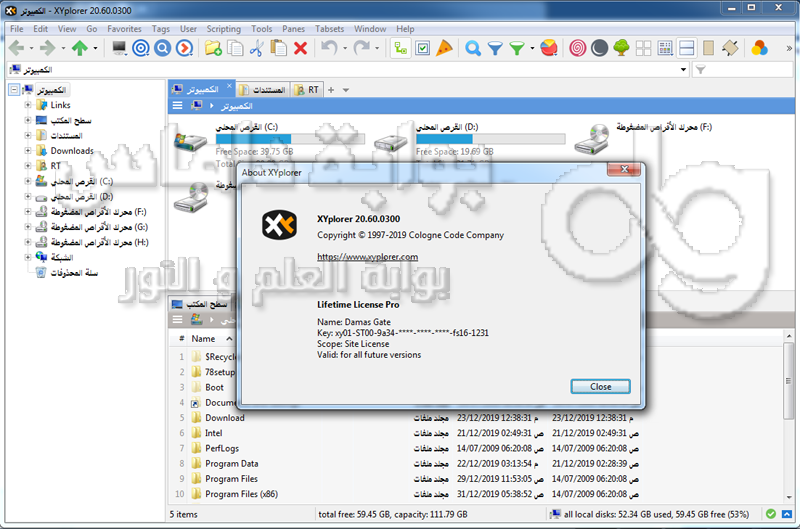Image resolution: width=800 pixels, height=529 pixels.
Task: Click the details list view icon
Action: coord(665,48)
